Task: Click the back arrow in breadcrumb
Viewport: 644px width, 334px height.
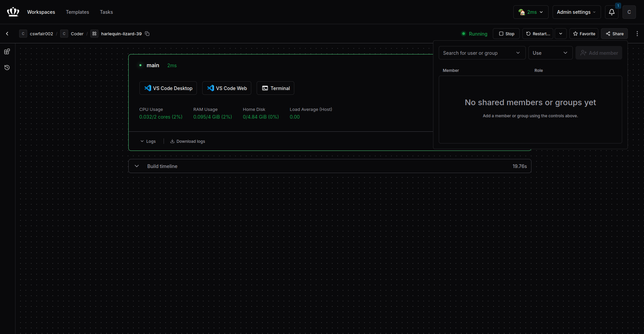Action: point(7,34)
